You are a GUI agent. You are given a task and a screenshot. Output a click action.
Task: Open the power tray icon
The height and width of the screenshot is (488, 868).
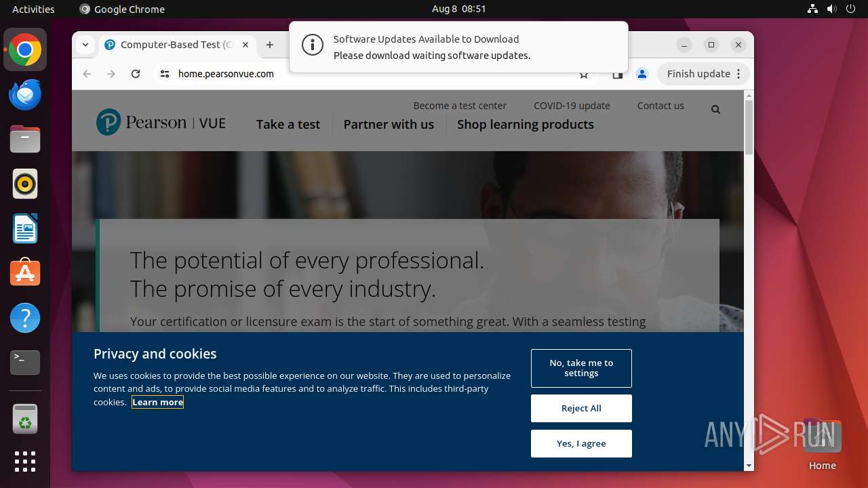(851, 9)
